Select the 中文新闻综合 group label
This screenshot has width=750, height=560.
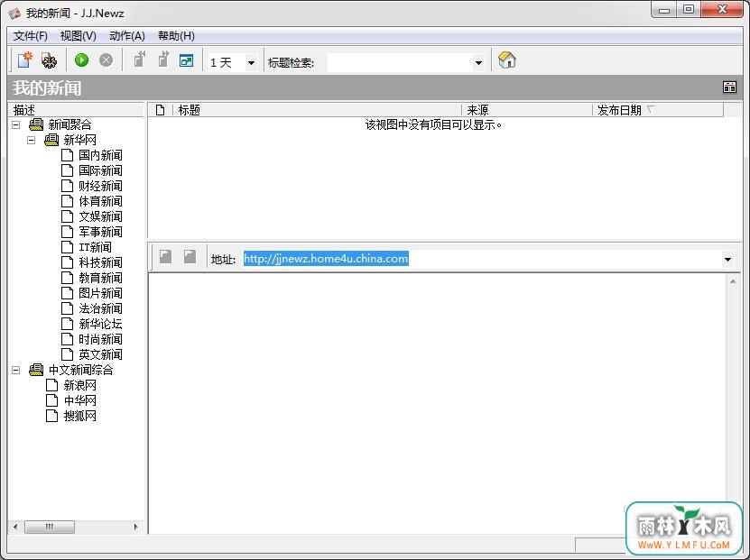[80, 370]
